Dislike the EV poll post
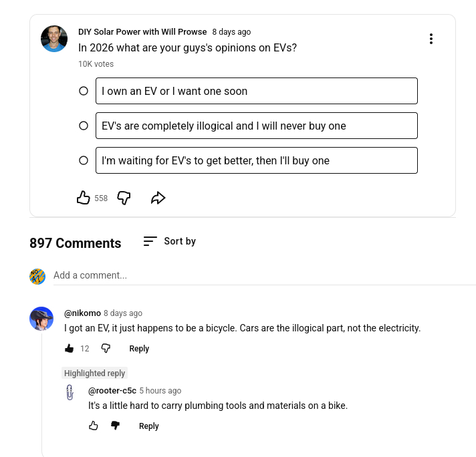Screen dimensions: 476x457 click(124, 198)
